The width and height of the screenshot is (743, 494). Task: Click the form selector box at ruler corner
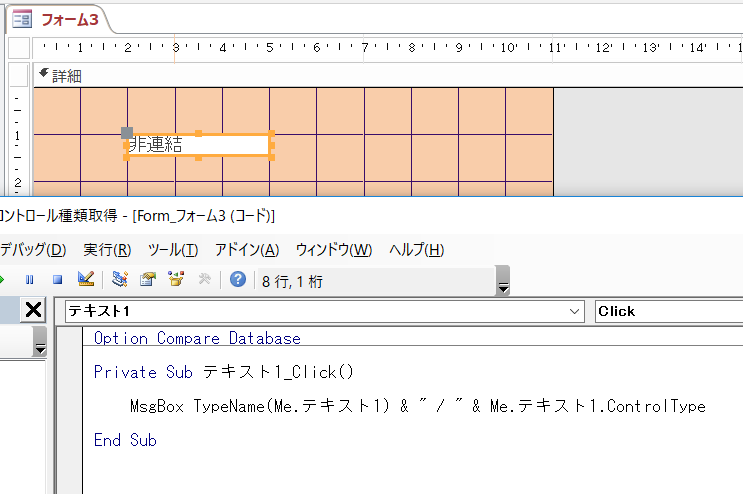click(19, 47)
